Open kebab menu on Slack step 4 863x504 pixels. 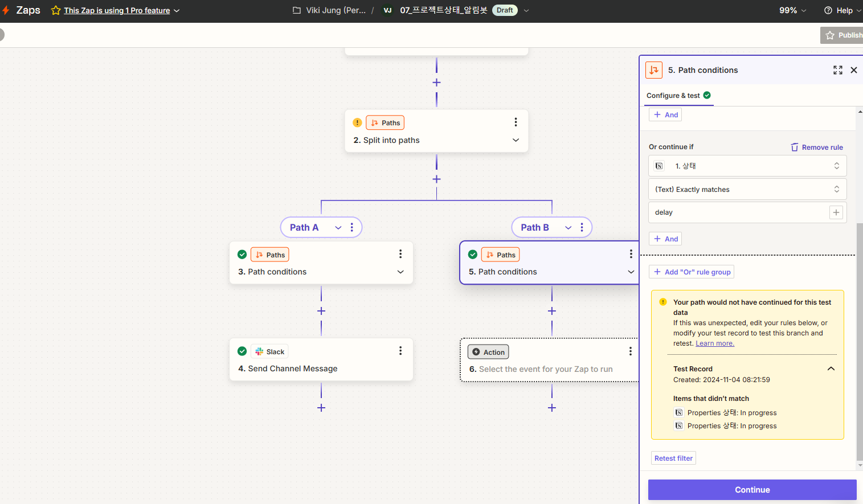point(400,351)
